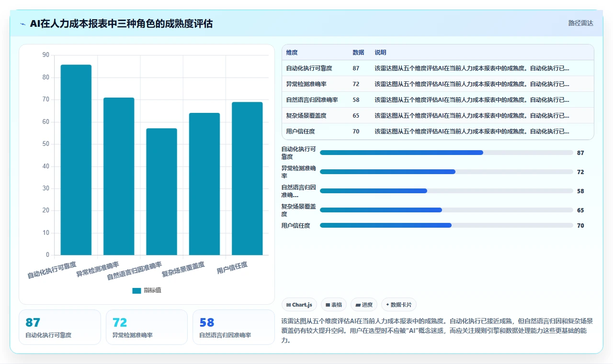
Task: Click the 复杂场景覆盖度 progress bar at 65
Action: 446,210
